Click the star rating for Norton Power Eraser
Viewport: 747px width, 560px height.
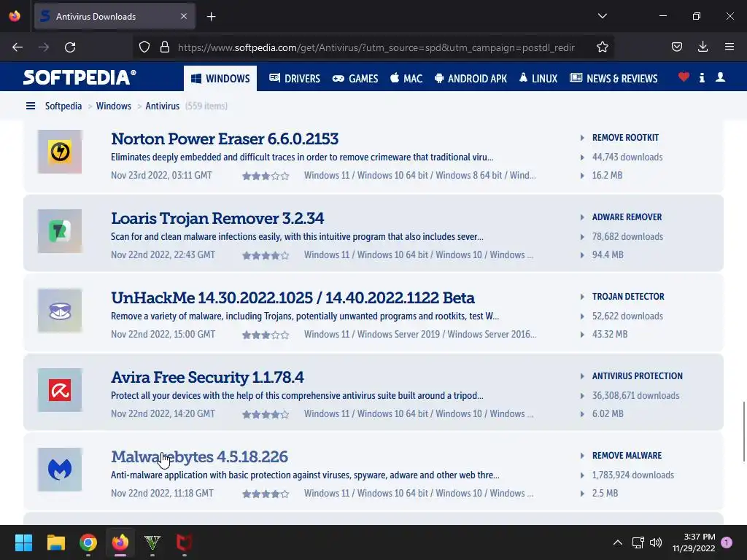tap(266, 176)
